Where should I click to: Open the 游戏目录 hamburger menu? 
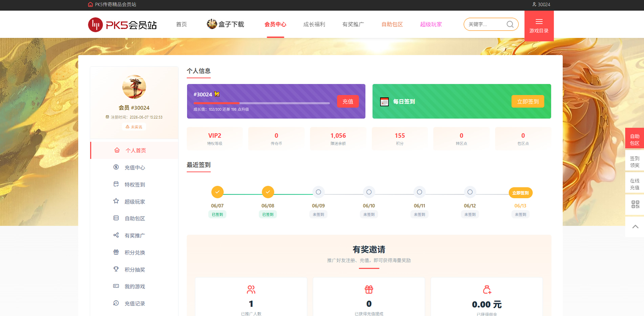coord(539,26)
